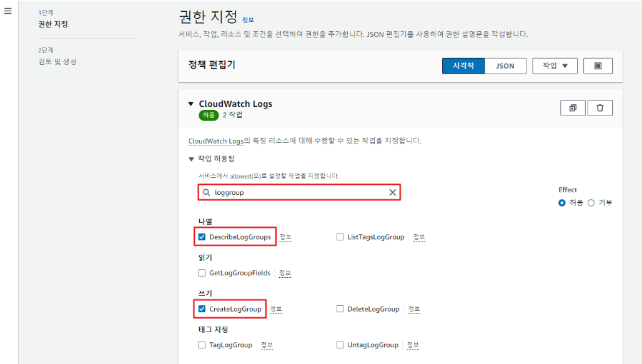Click the 쓰기 category heading
642x364 pixels.
tap(205, 293)
